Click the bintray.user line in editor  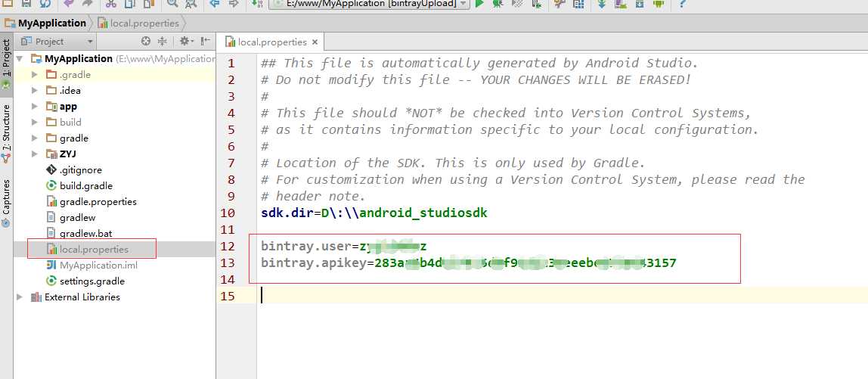343,246
